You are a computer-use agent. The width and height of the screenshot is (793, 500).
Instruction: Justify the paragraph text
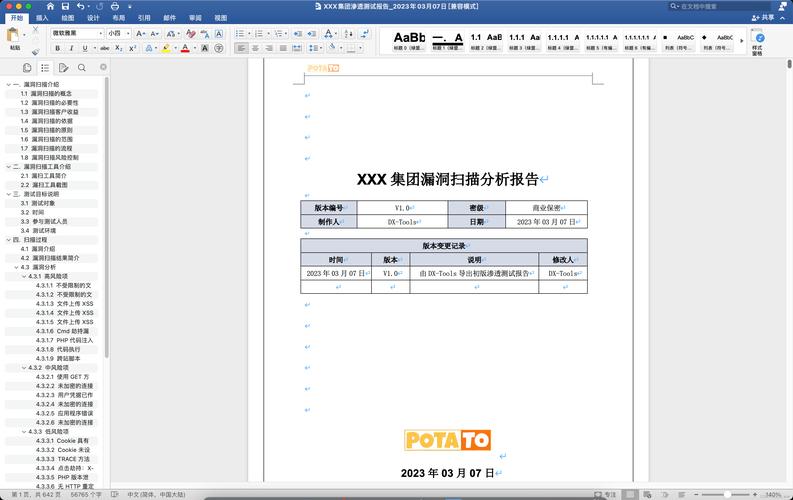point(283,48)
